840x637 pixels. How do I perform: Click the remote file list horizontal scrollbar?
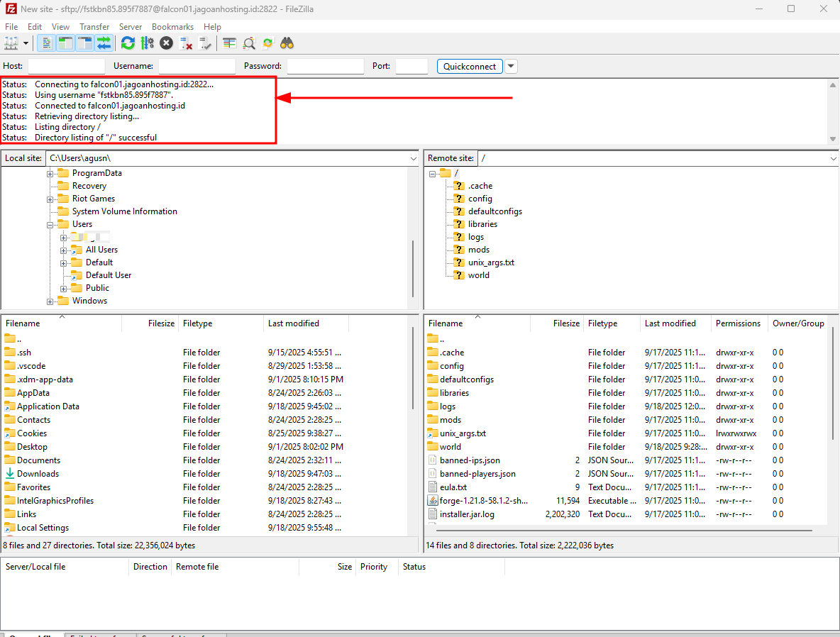tap(624, 531)
